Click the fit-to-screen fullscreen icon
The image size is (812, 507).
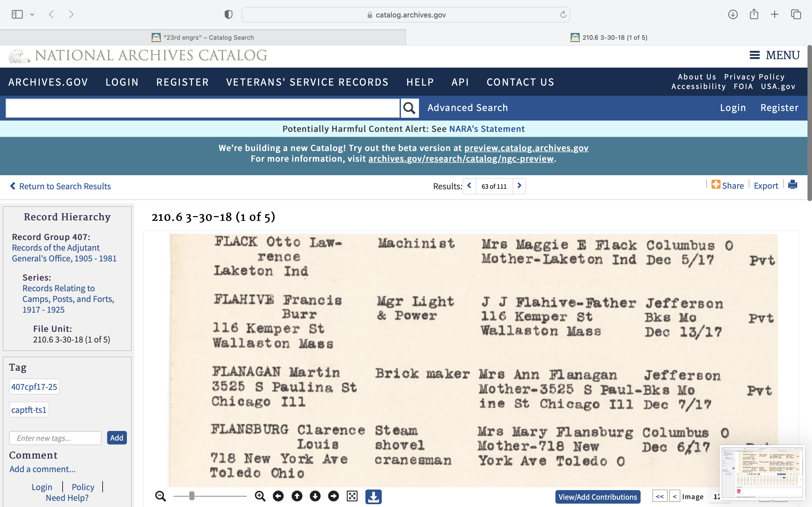pyautogui.click(x=352, y=496)
